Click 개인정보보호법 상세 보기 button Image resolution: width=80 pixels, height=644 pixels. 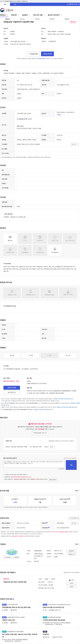coord(40,433)
